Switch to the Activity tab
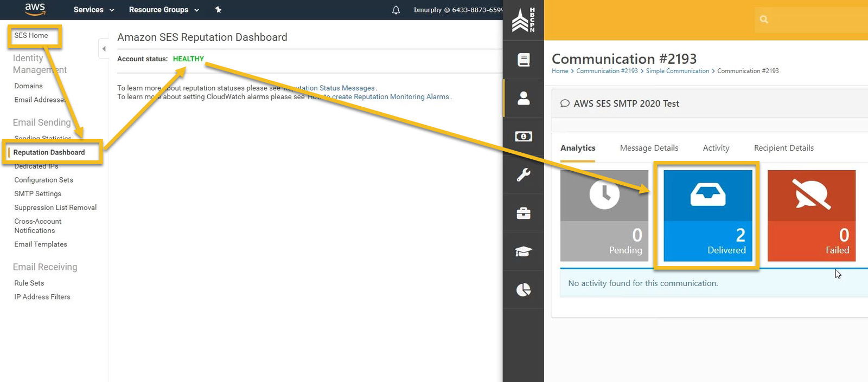This screenshot has height=382, width=868. point(716,148)
